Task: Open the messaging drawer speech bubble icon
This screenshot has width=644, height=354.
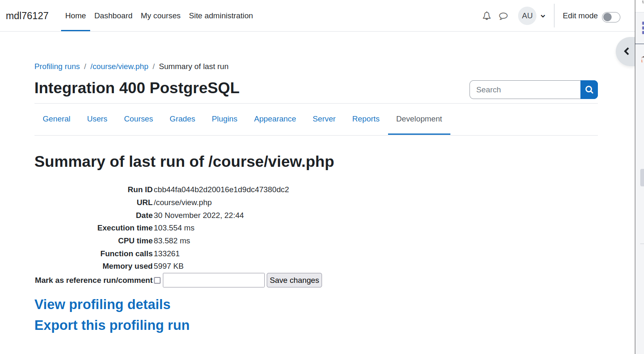Action: tap(503, 16)
